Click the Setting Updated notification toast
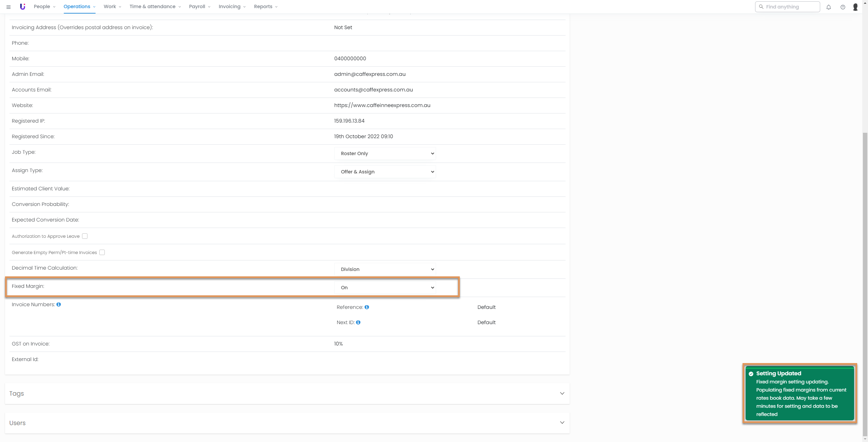 click(x=800, y=394)
